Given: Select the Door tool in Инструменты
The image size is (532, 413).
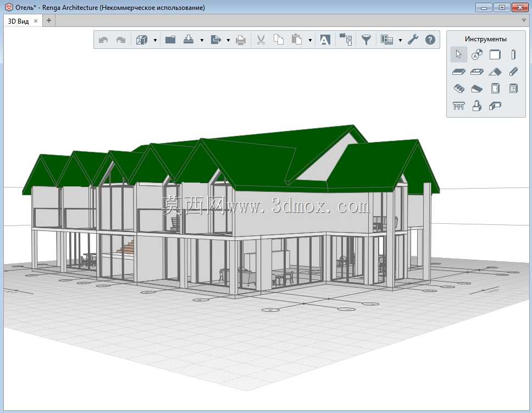Looking at the screenshot, I should pos(495,89).
